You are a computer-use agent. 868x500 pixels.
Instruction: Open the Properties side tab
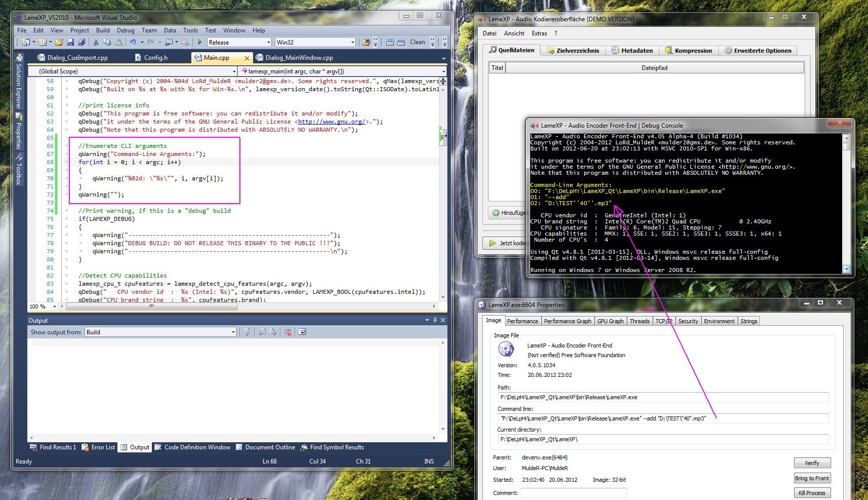(19, 131)
